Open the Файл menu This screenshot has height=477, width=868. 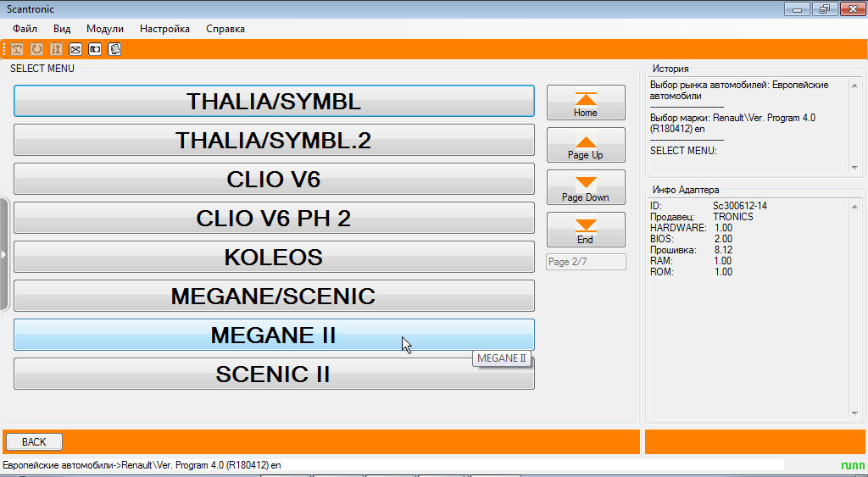pos(25,29)
